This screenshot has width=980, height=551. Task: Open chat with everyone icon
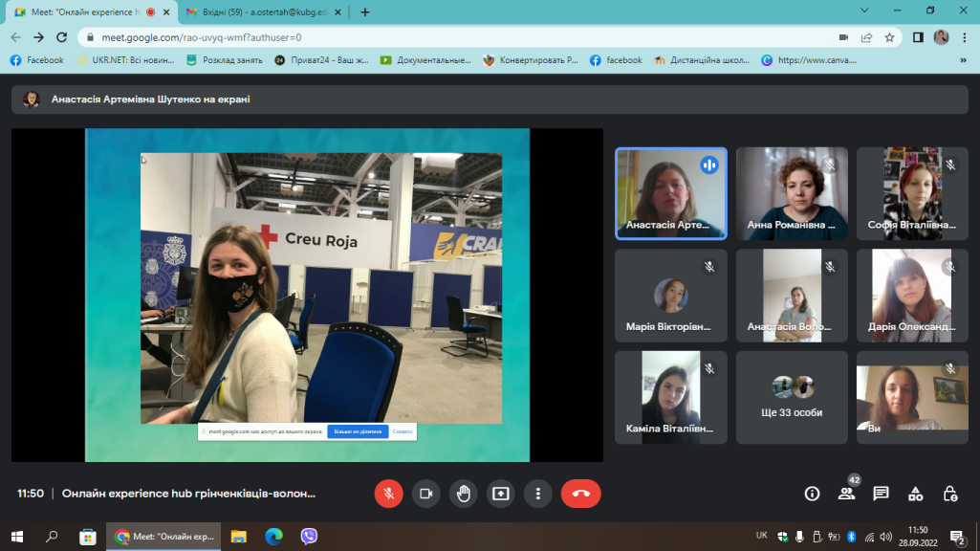881,494
